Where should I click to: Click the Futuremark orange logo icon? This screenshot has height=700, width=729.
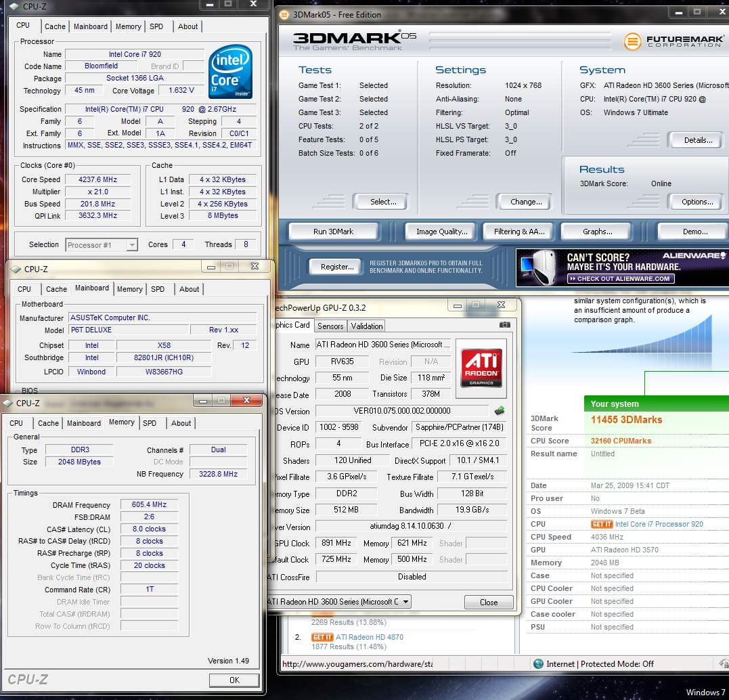[632, 42]
